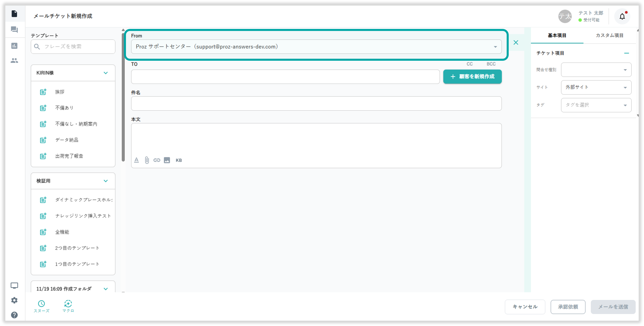Click the insert link icon in editor

[x=157, y=160]
